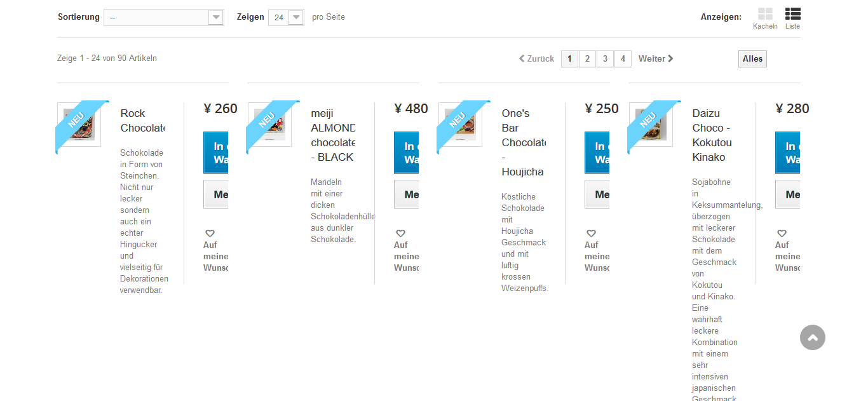Click heart wishlist icon for meiji ALMOND chocolate

[400, 233]
